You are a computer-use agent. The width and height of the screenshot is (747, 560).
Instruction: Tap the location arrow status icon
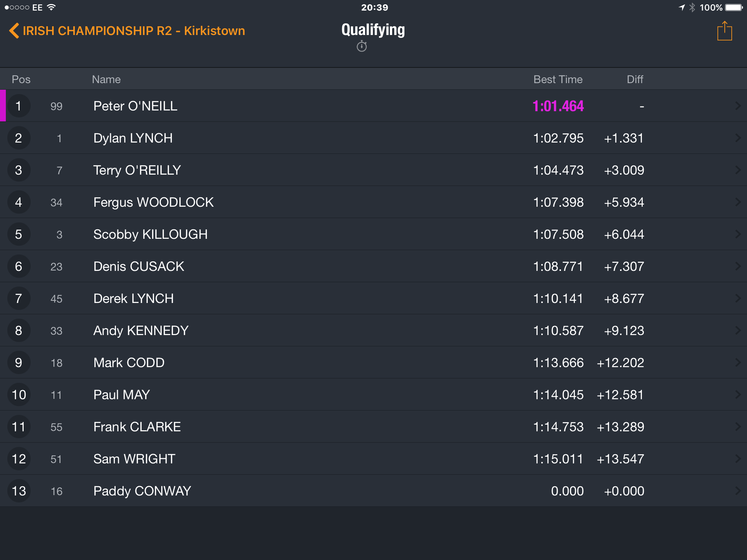point(682,7)
